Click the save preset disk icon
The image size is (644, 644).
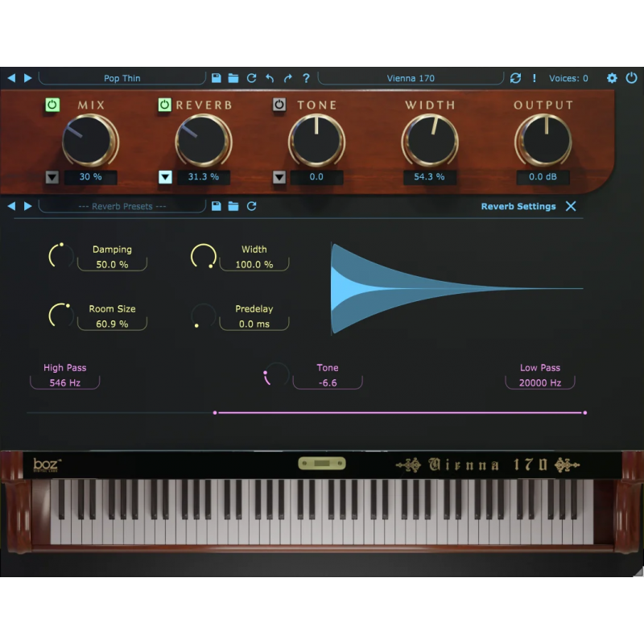pyautogui.click(x=216, y=77)
